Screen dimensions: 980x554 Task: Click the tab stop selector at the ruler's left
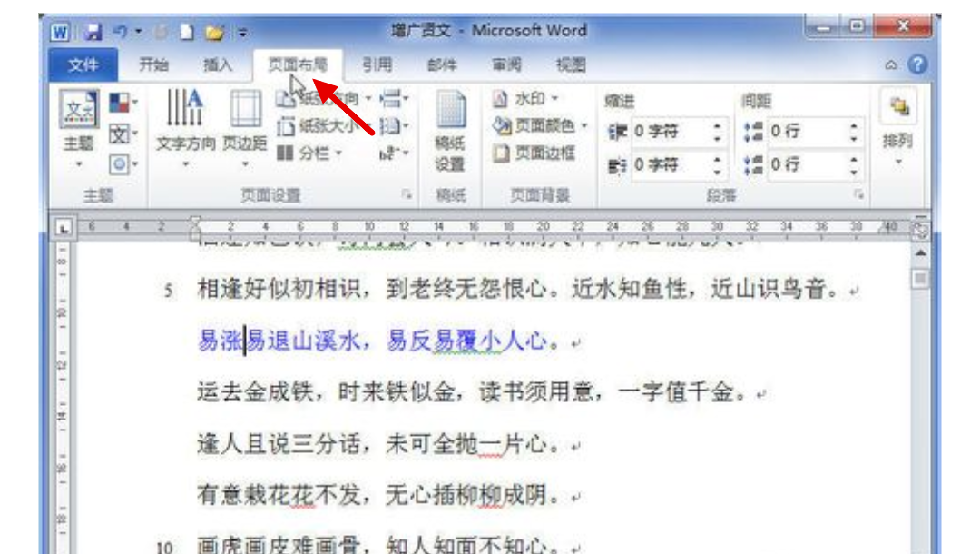64,228
